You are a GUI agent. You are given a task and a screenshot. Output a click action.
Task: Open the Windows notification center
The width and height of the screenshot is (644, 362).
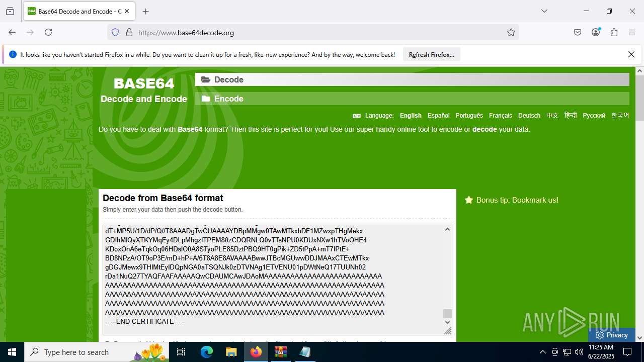(x=627, y=352)
